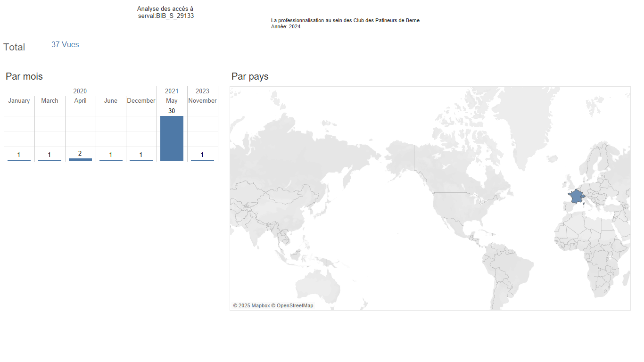Open the Mapbox attribution link
The image size is (644, 362).
click(x=251, y=305)
